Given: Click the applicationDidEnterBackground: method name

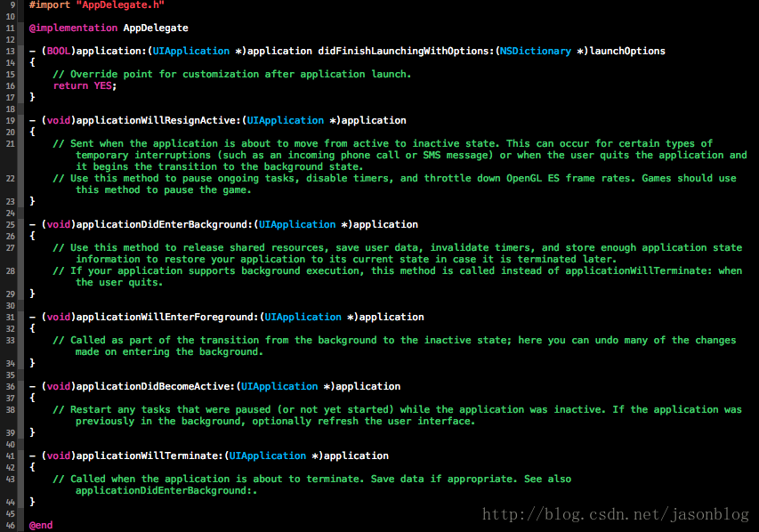Looking at the screenshot, I should tap(164, 224).
